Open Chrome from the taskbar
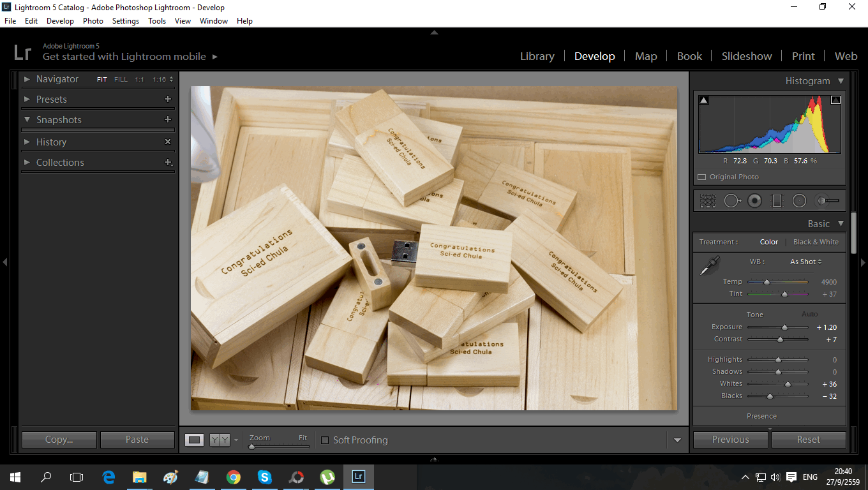The height and width of the screenshot is (490, 868). pos(234,477)
